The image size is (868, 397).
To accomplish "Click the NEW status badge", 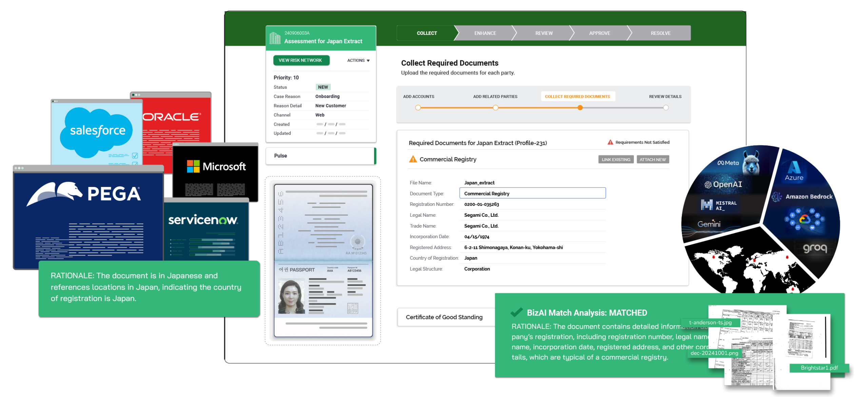I will coord(323,87).
